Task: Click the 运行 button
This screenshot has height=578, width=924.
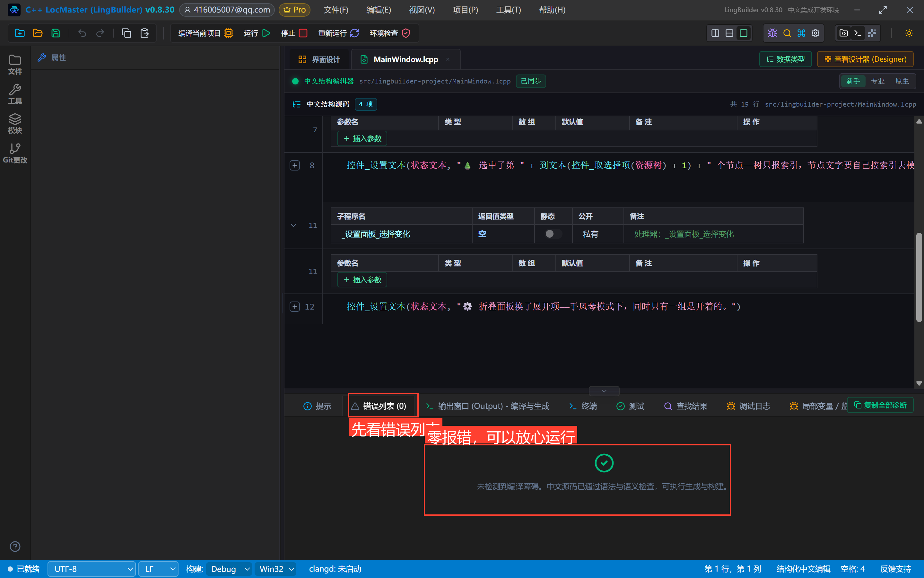Action: [257, 33]
